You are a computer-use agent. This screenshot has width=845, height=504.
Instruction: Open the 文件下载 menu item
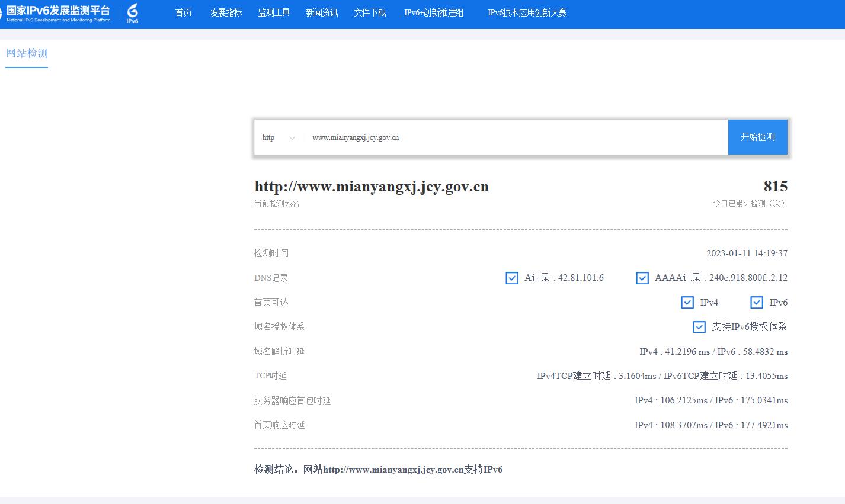(x=370, y=12)
